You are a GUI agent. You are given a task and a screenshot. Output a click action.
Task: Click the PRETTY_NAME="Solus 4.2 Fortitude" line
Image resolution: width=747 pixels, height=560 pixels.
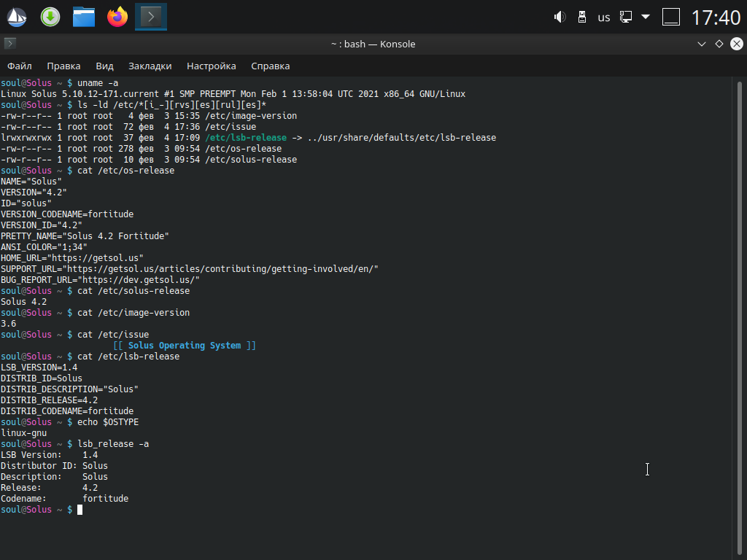point(85,236)
